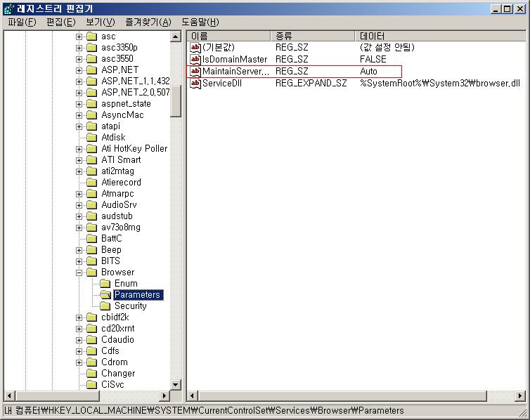The image size is (530, 420).
Task: Select the Parameters key label
Action: coord(138,295)
